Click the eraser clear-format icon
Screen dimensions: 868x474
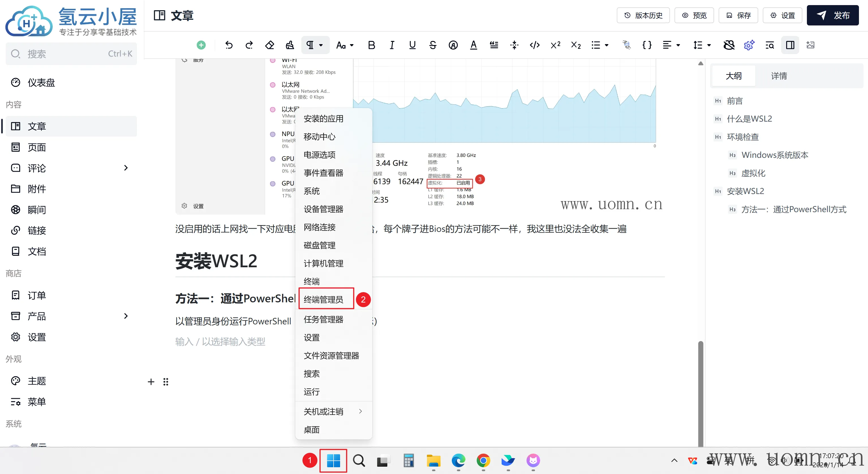[270, 45]
